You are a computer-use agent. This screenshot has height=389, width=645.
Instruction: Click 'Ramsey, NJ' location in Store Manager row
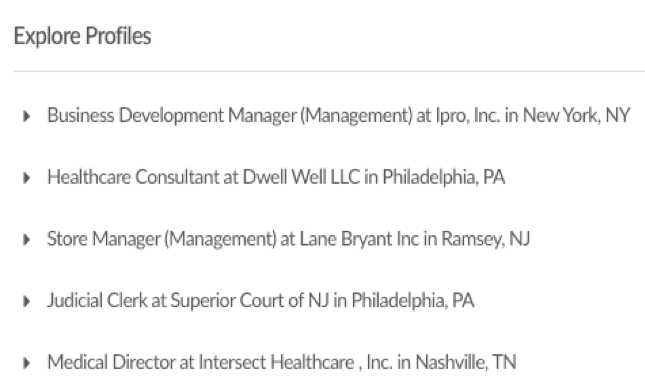pyautogui.click(x=485, y=239)
